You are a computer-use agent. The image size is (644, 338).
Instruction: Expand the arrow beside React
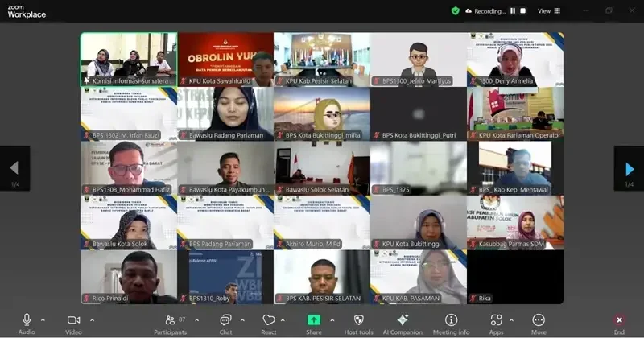283,320
